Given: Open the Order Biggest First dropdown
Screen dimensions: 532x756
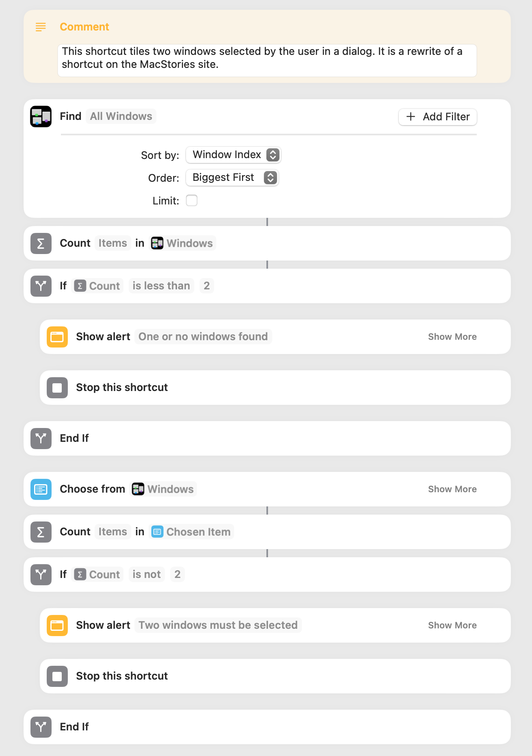Looking at the screenshot, I should [x=232, y=178].
